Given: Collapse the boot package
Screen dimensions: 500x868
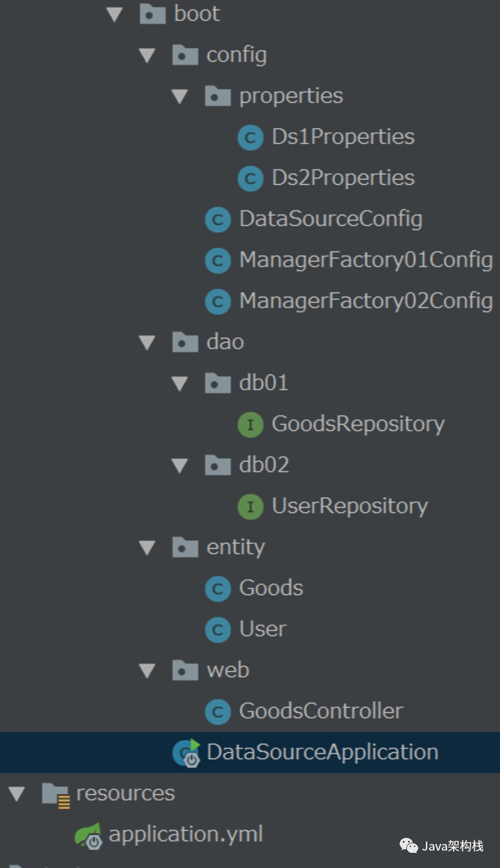Looking at the screenshot, I should 115,14.
